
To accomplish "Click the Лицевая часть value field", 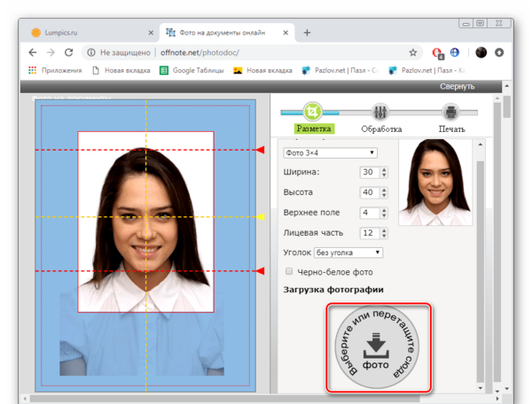I will pos(370,233).
